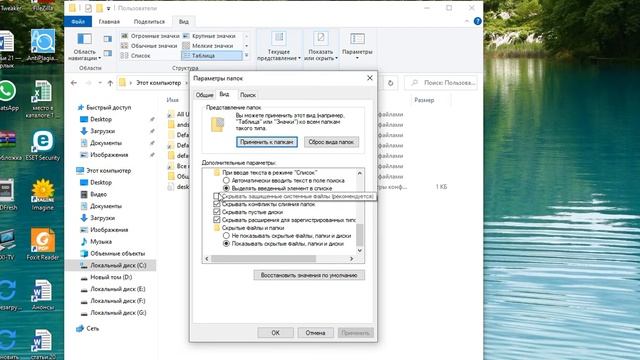Viewport: 640px width, 360px height.
Task: Open Explorer quick access toolbar dropdown arrow
Action: (109, 8)
